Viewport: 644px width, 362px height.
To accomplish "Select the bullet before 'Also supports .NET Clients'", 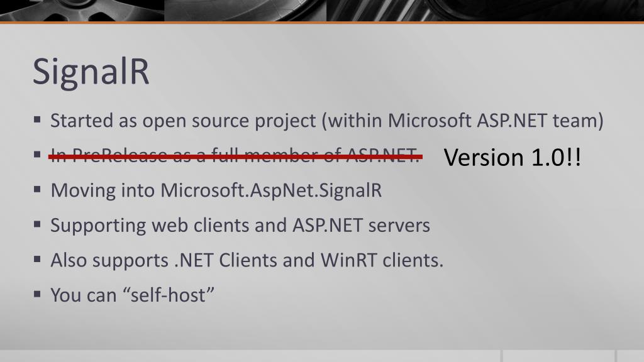I will coord(37,260).
